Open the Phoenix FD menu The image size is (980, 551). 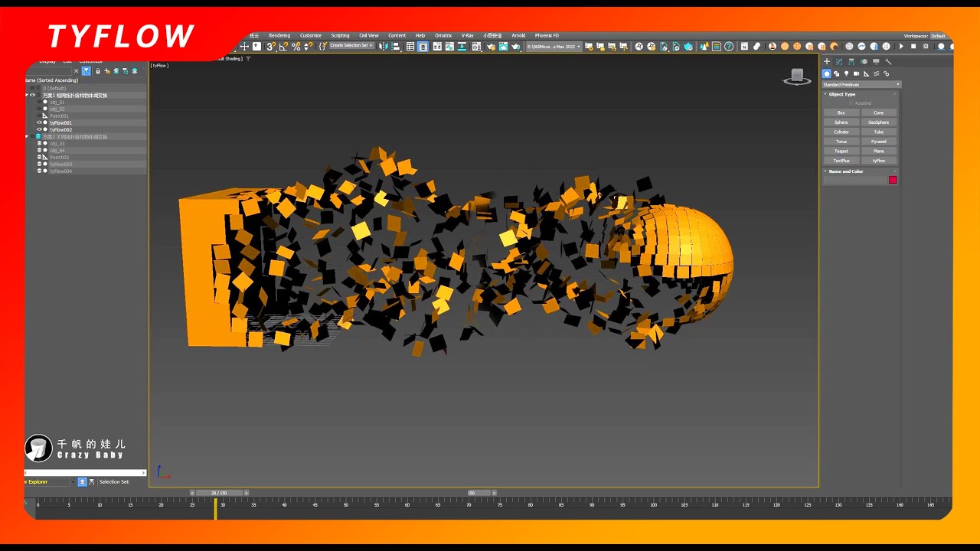coord(547,35)
